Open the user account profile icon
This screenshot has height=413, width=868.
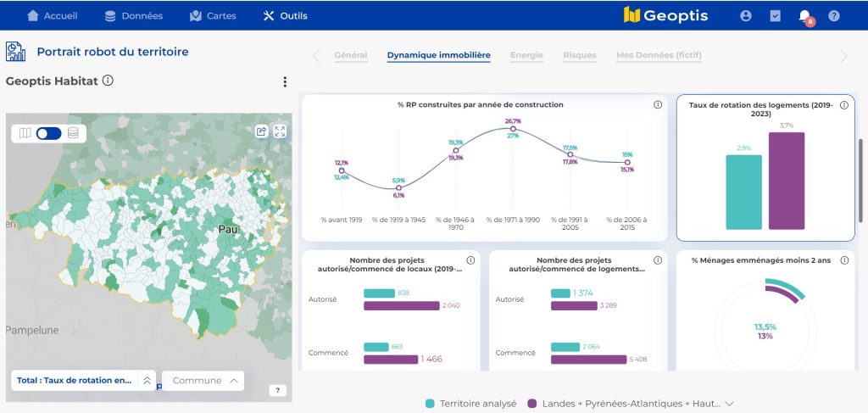[x=746, y=15]
